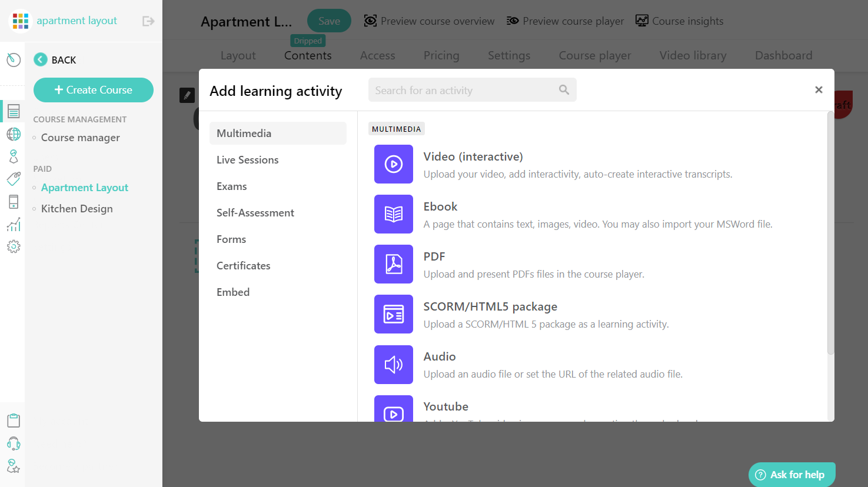Screen dimensions: 868x487
Task: Click the Create Course button
Action: [94, 90]
